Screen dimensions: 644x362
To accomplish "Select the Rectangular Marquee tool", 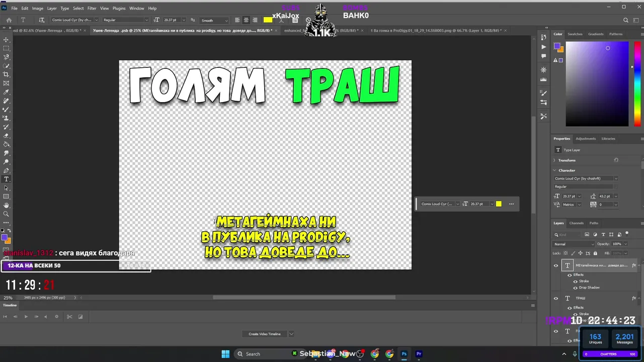I will pyautogui.click(x=6, y=48).
